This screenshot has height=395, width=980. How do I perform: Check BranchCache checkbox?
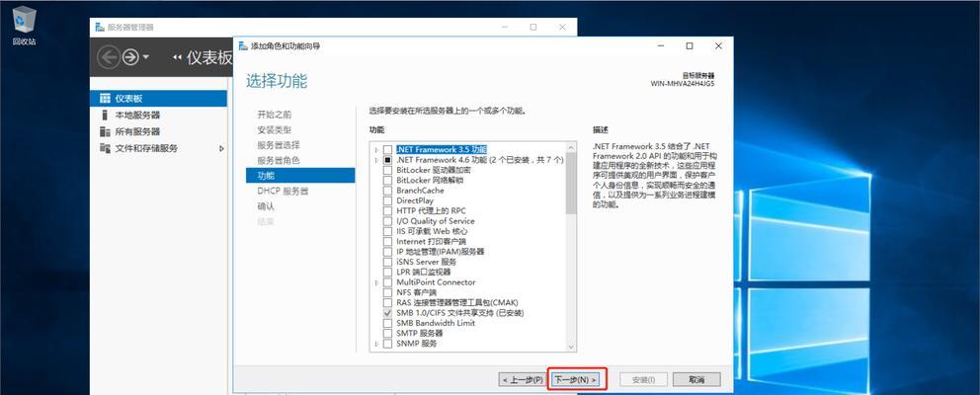point(388,191)
